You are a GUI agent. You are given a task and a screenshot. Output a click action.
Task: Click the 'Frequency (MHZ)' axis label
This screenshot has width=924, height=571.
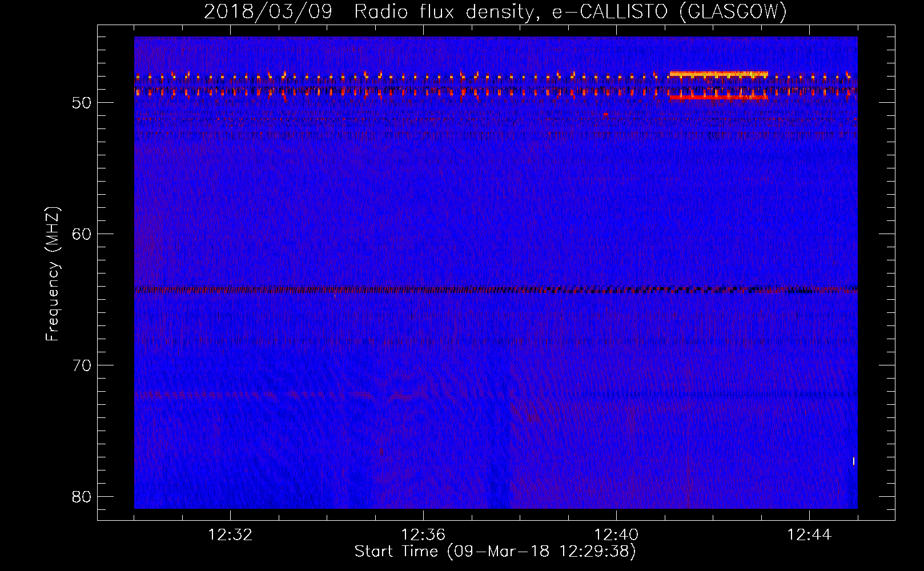[53, 274]
